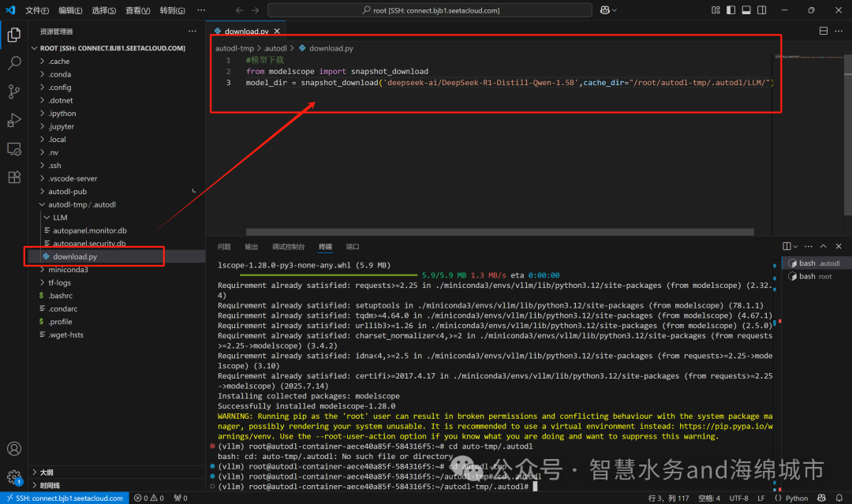The height and width of the screenshot is (504, 852).
Task: Switch to the Problems tab (问题)
Action: pyautogui.click(x=224, y=247)
